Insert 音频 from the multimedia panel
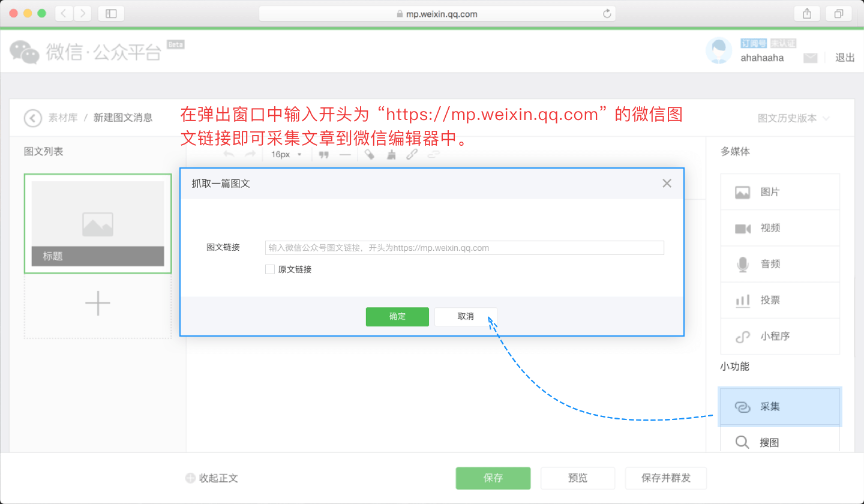Viewport: 864px width, 504px height. [780, 264]
